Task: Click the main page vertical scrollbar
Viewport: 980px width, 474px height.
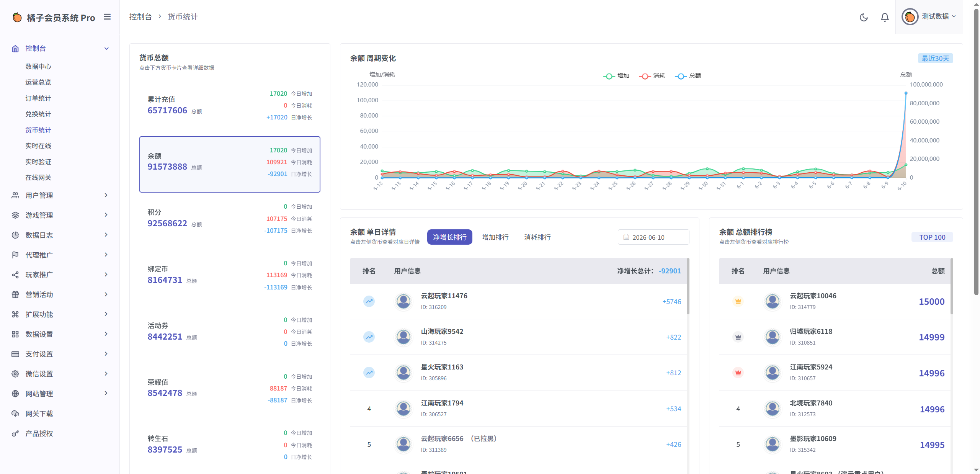Action: click(976, 153)
